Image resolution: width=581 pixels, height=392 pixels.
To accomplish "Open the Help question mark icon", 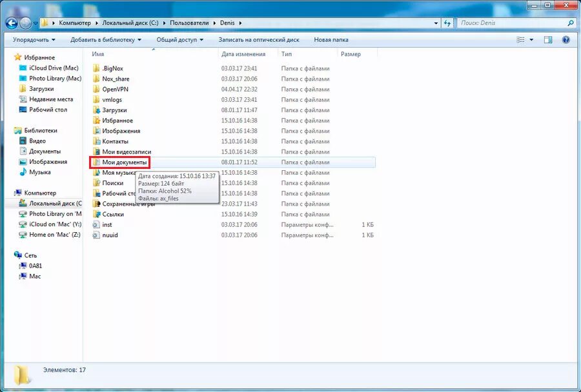I will pyautogui.click(x=566, y=39).
